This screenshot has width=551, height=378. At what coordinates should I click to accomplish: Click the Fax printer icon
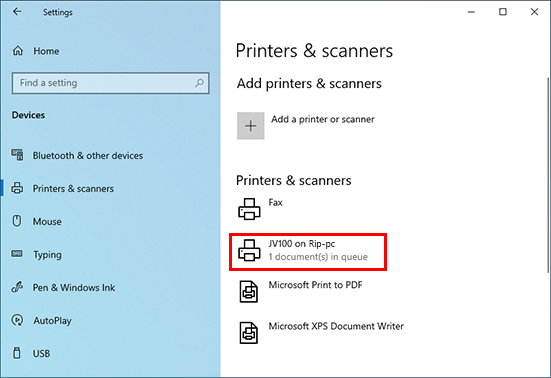coord(249,209)
